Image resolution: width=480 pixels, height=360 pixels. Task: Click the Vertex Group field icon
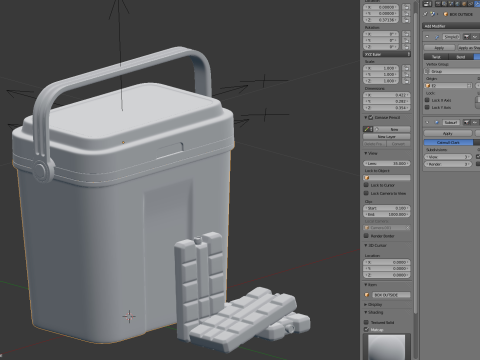pyautogui.click(x=427, y=71)
